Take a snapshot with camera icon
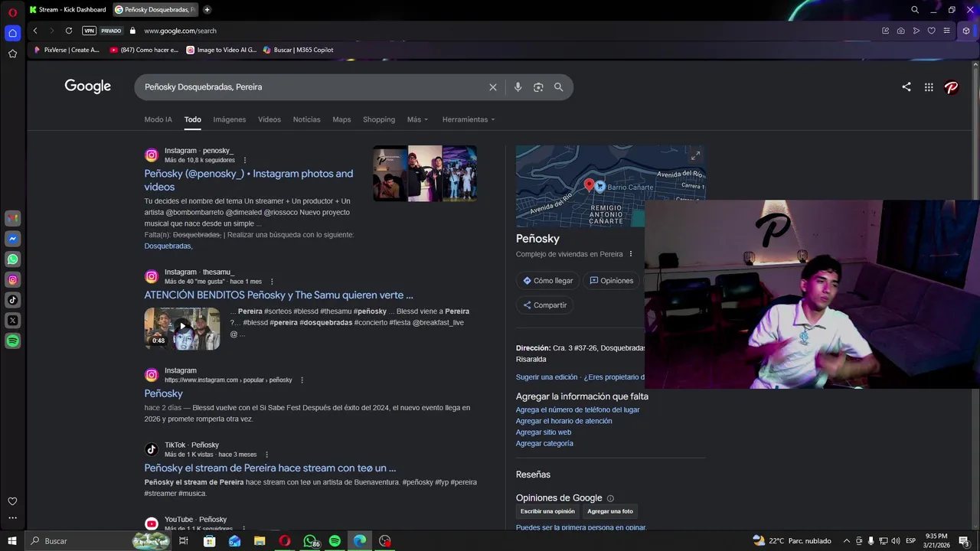 (900, 31)
